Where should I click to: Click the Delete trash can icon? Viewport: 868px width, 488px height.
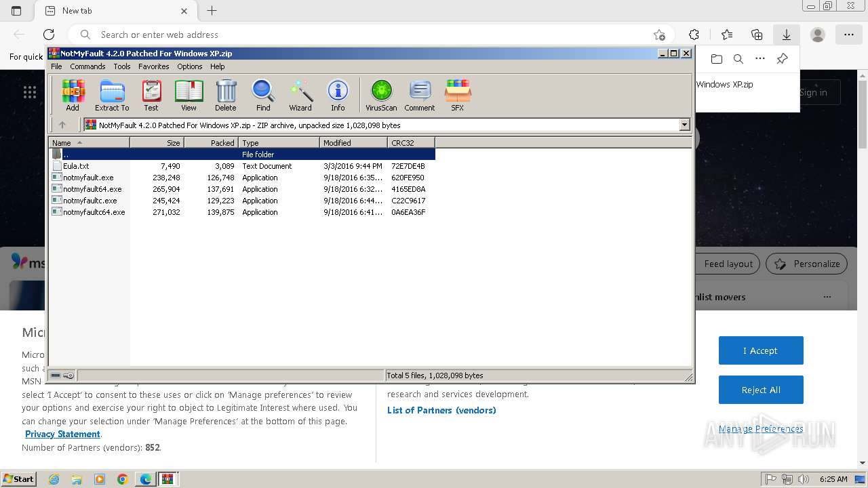[226, 95]
